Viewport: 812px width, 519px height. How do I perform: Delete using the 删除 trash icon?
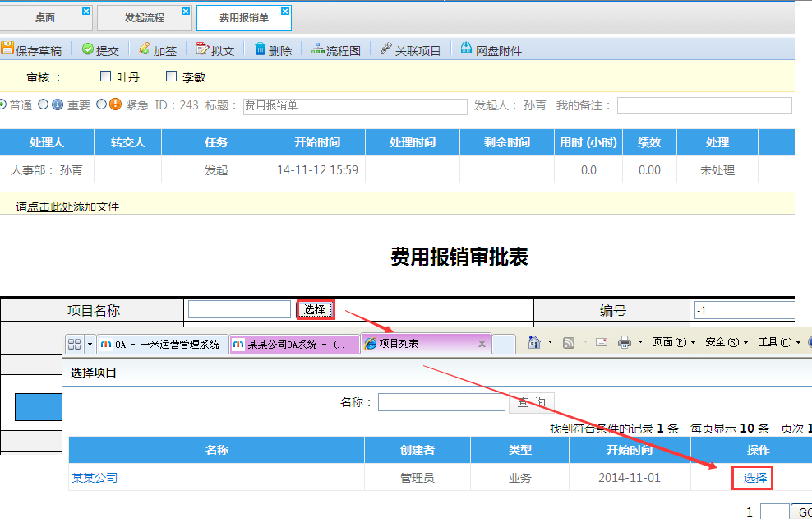260,49
